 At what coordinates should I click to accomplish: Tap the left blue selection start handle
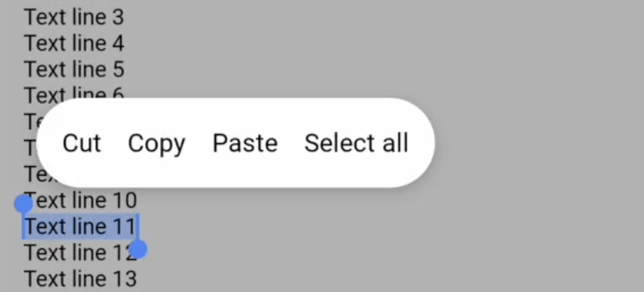pyautogui.click(x=23, y=203)
